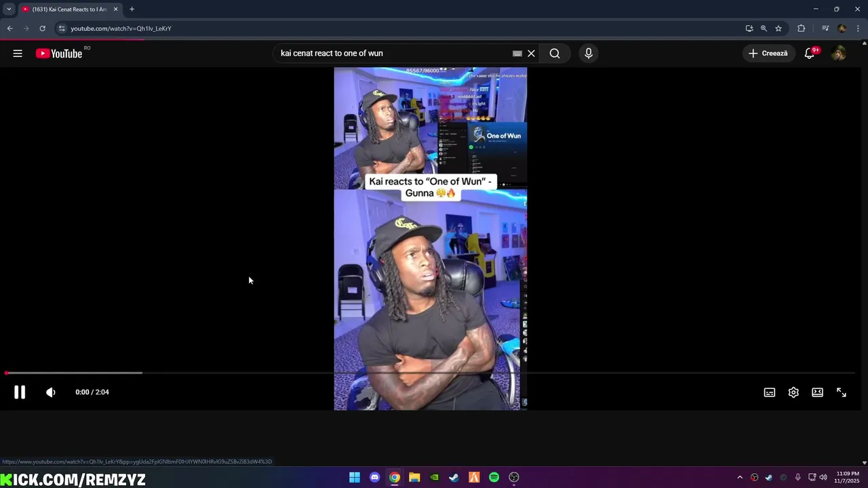Open Spotify from the taskbar
The image size is (868, 488).
pos(494,477)
